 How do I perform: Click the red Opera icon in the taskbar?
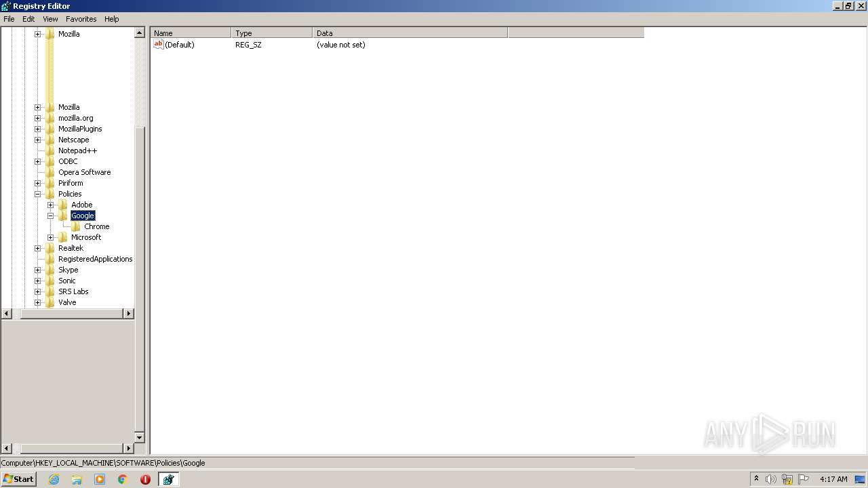point(145,479)
